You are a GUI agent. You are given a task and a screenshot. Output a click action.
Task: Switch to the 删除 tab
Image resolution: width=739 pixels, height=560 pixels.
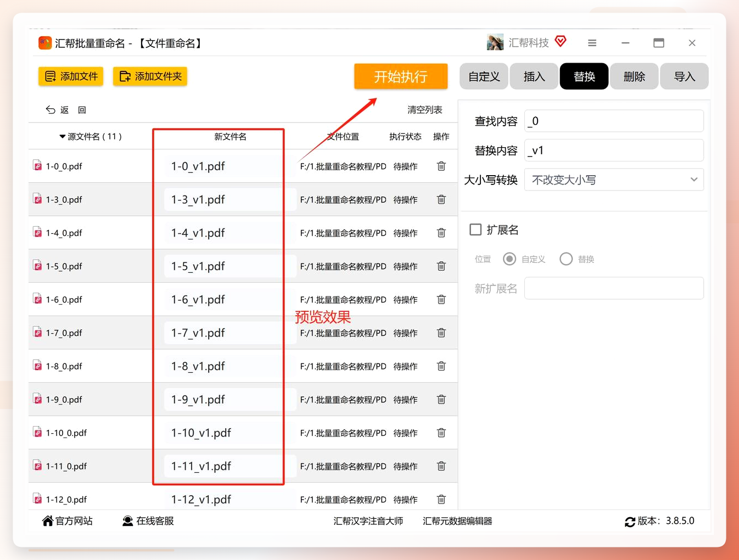pyautogui.click(x=634, y=76)
